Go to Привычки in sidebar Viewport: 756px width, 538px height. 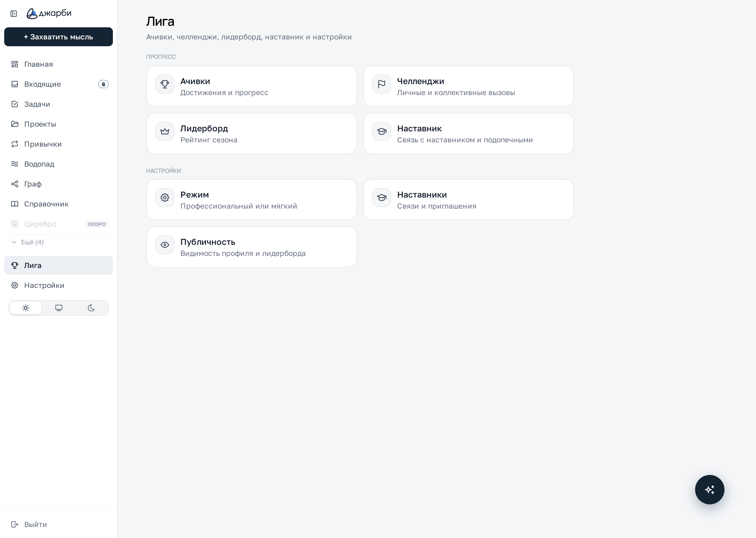[59, 144]
